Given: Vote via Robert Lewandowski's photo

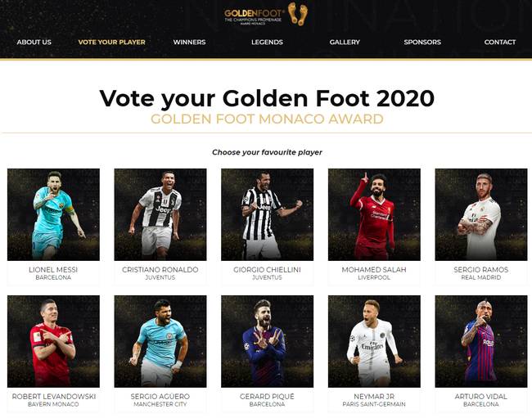Looking at the screenshot, I should (53, 341).
